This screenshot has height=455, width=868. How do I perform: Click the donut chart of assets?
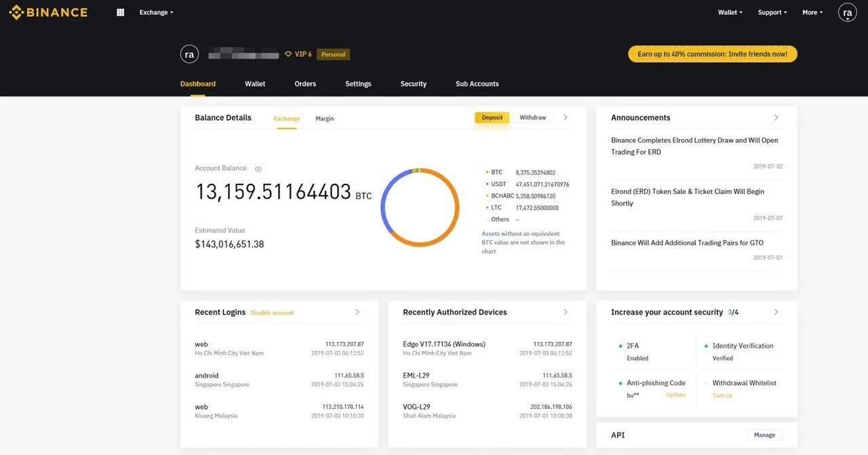click(x=420, y=207)
